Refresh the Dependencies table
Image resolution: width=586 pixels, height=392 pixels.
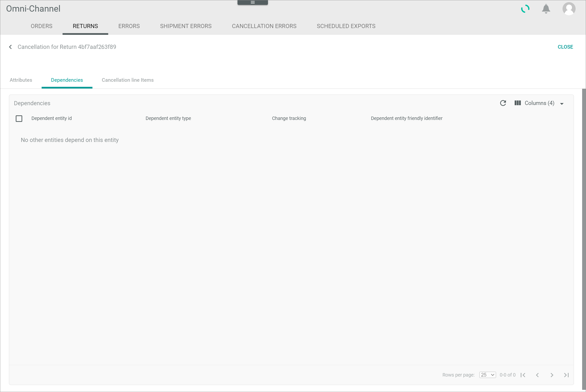[503, 103]
